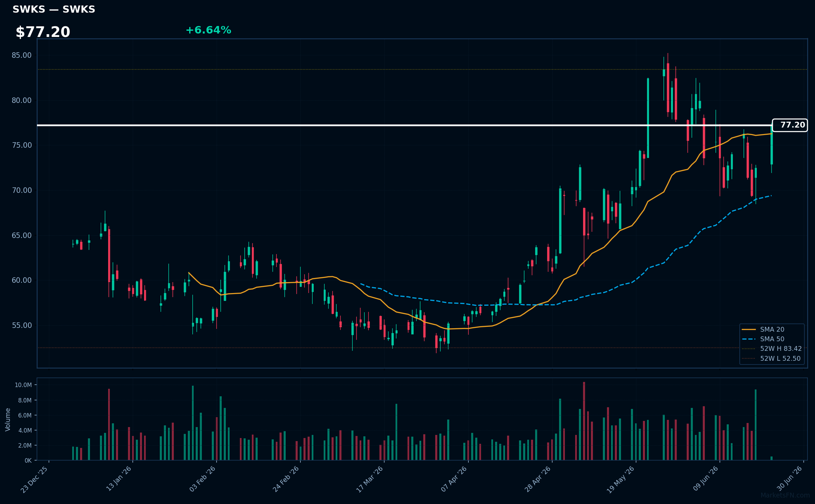Click the "17 Mar '26" date label
Screen dimensions: 815x504
click(x=370, y=479)
